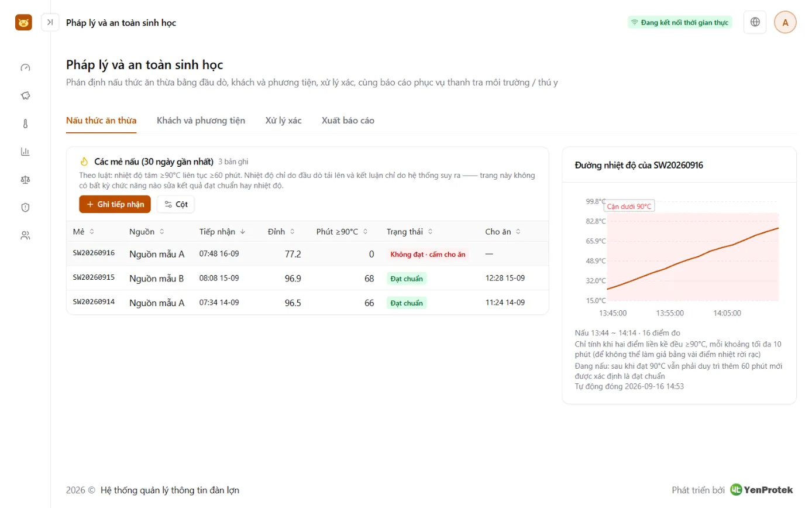The height and width of the screenshot is (508, 812).
Task: Open the users icon in the sidebar
Action: (x=25, y=235)
